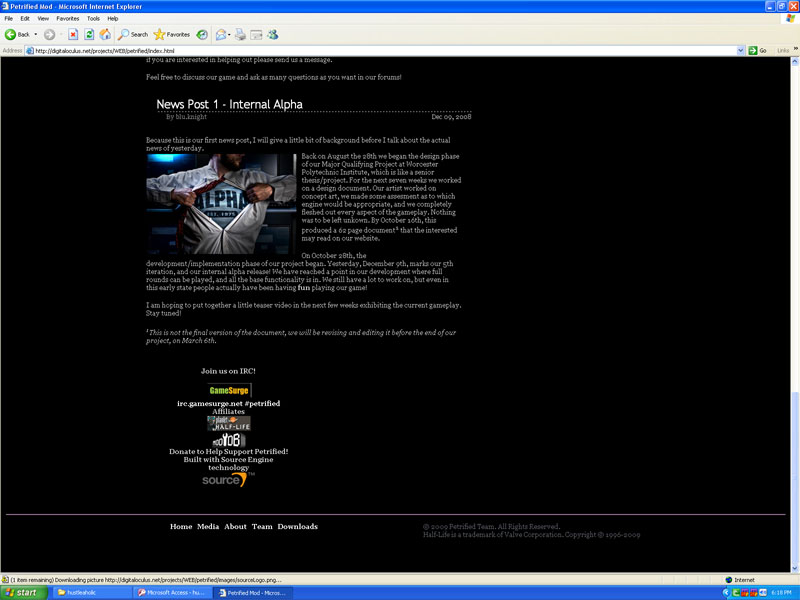
Task: Open the Downloads footer link
Action: (x=297, y=527)
